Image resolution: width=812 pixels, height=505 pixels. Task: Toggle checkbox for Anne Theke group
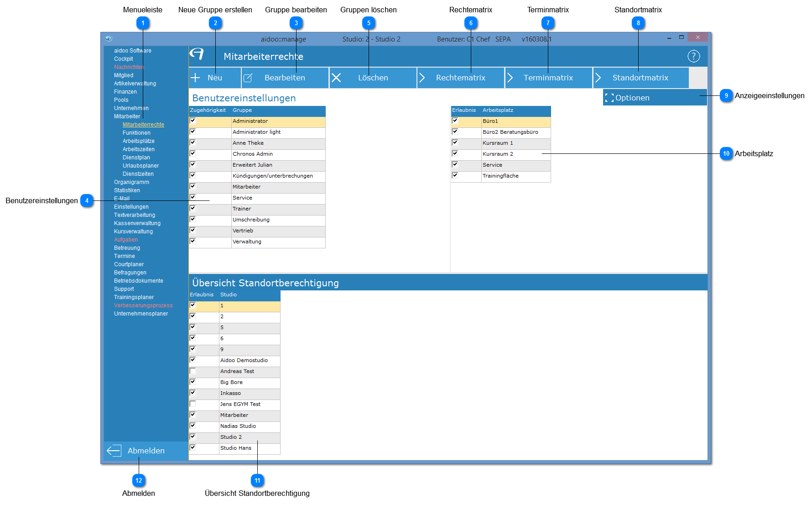[x=193, y=142]
